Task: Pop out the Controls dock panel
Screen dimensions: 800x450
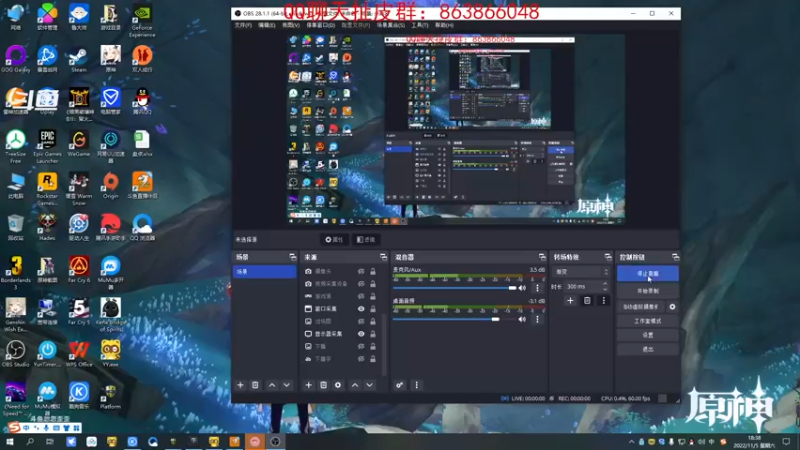Action: [676, 257]
